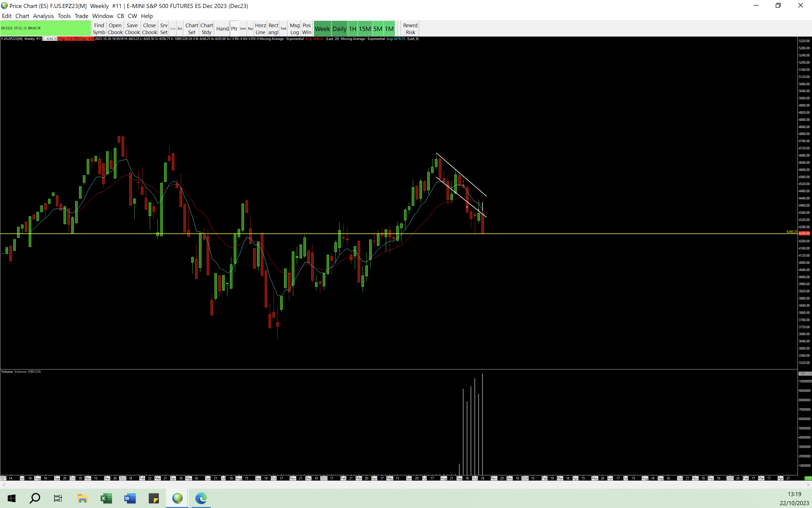812x508 pixels.
Task: Open Chart Stdy settings
Action: click(207, 29)
